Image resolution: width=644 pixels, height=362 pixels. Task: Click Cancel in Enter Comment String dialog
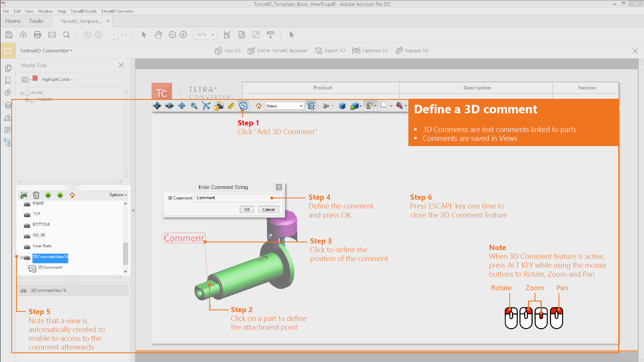[x=269, y=209]
